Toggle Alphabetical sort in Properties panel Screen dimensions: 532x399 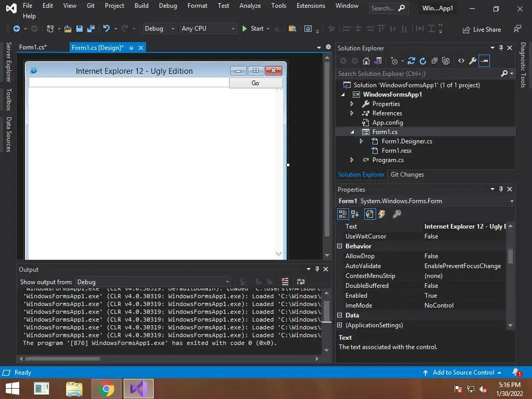[x=355, y=214]
